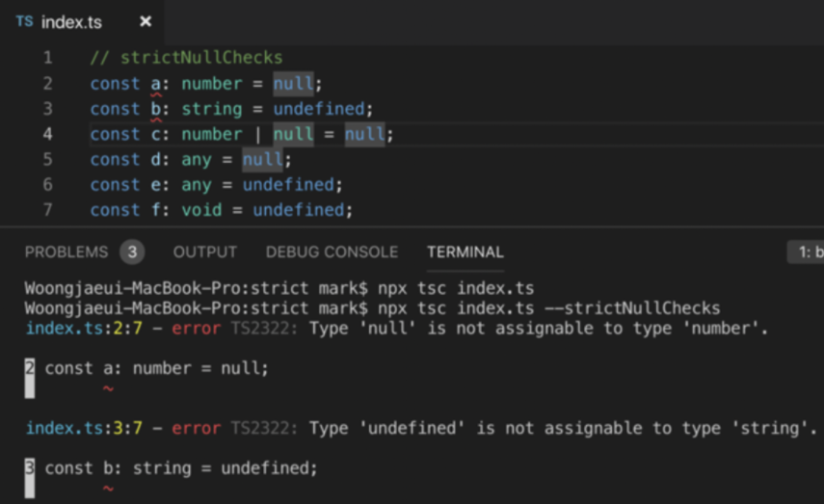Viewport: 824px width, 504px height.
Task: Click line number 3 in the gutter
Action: [x=48, y=109]
